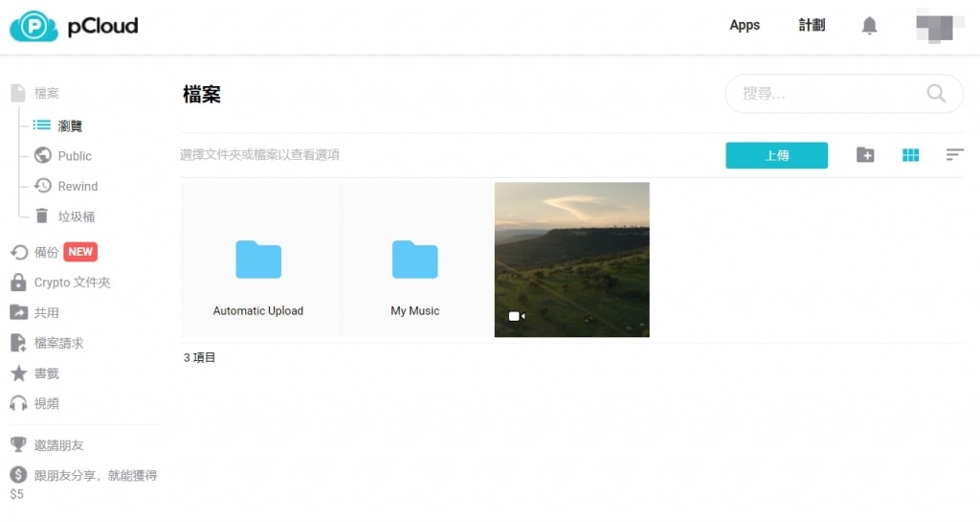980x522 pixels.
Task: Click the 跟朋友分享 $5 offer link
Action: pyautogui.click(x=83, y=485)
